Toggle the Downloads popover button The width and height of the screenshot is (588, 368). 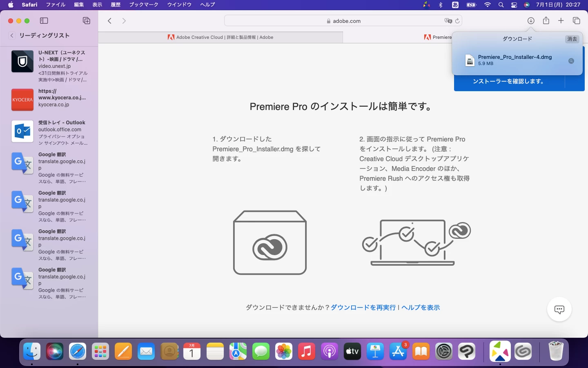pyautogui.click(x=531, y=21)
